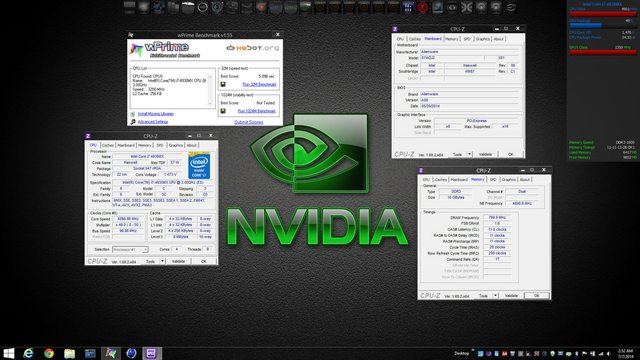Click the Core Voltage value in CPU-Z
This screenshot has height=360, width=640.
pos(170,174)
